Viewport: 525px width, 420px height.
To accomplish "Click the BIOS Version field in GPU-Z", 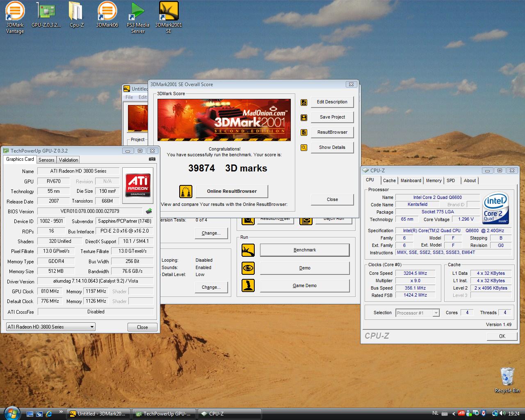I will click(x=90, y=211).
